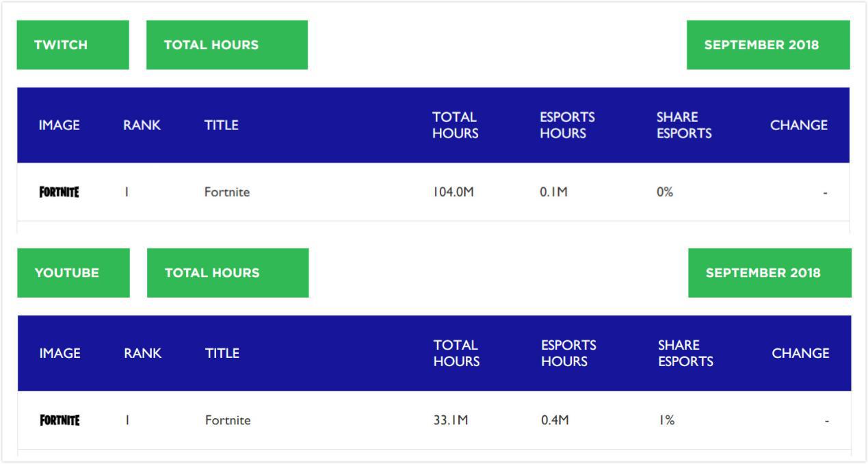Viewport: 868px width, 464px height.
Task: Click SEPTEMBER 2018 button above YouTube table
Action: pyautogui.click(x=769, y=273)
